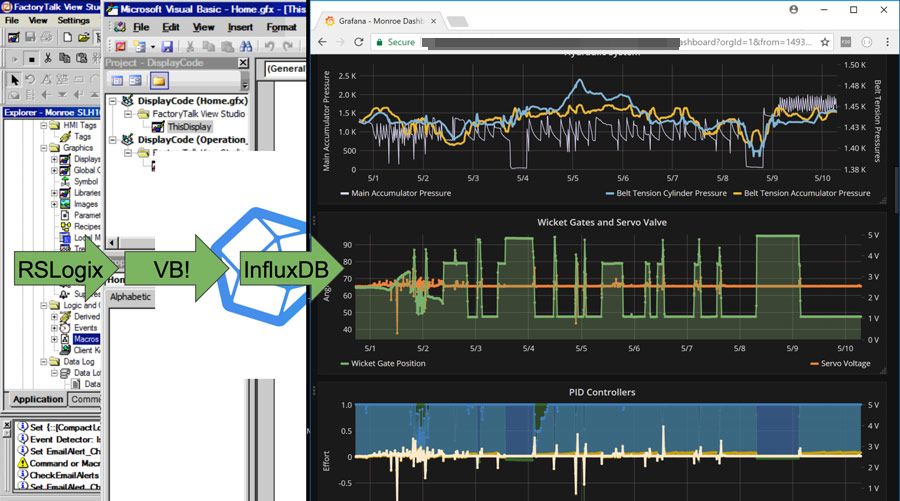
Task: Bookmark the page with the star icon
Action: point(825,42)
